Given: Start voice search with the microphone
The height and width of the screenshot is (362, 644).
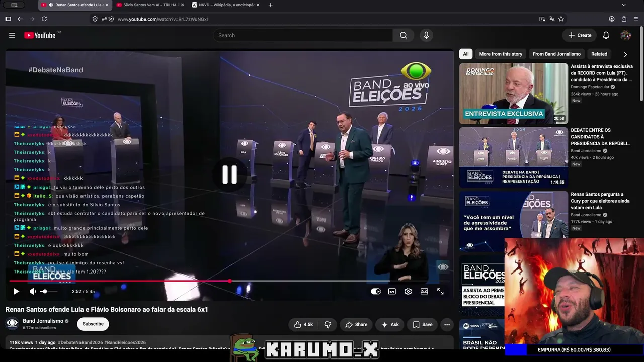Looking at the screenshot, I should click(x=426, y=35).
